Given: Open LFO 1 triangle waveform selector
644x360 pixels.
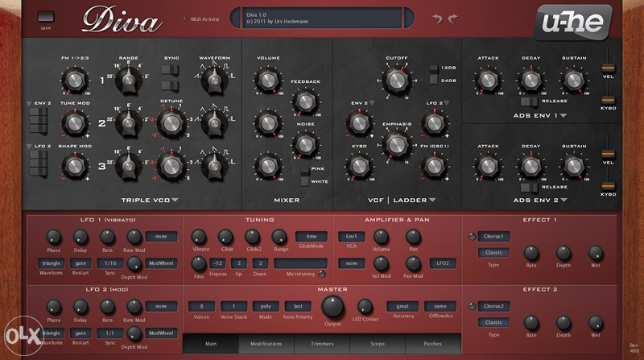Looking at the screenshot, I should [x=51, y=263].
